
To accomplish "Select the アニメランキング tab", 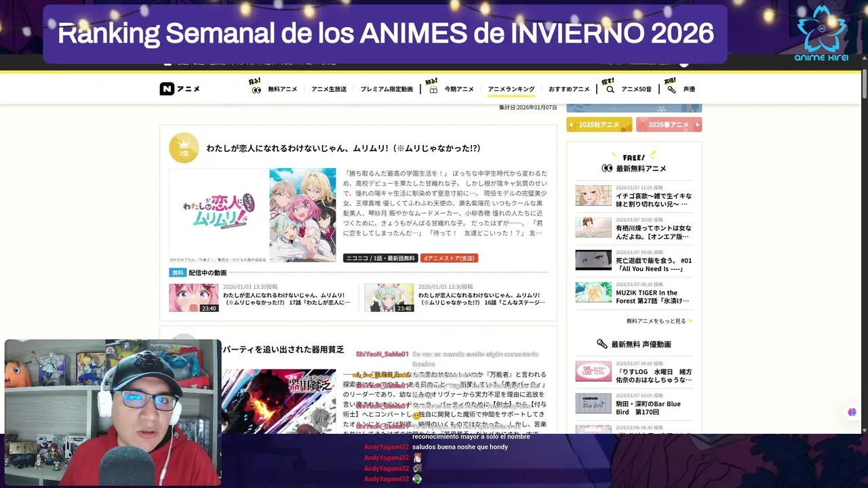I will tap(511, 89).
